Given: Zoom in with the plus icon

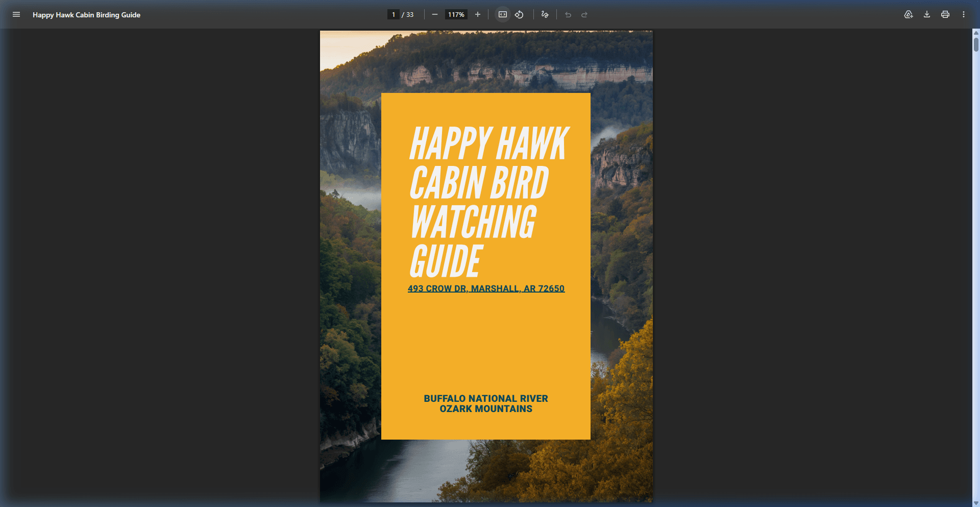Looking at the screenshot, I should click(x=478, y=14).
